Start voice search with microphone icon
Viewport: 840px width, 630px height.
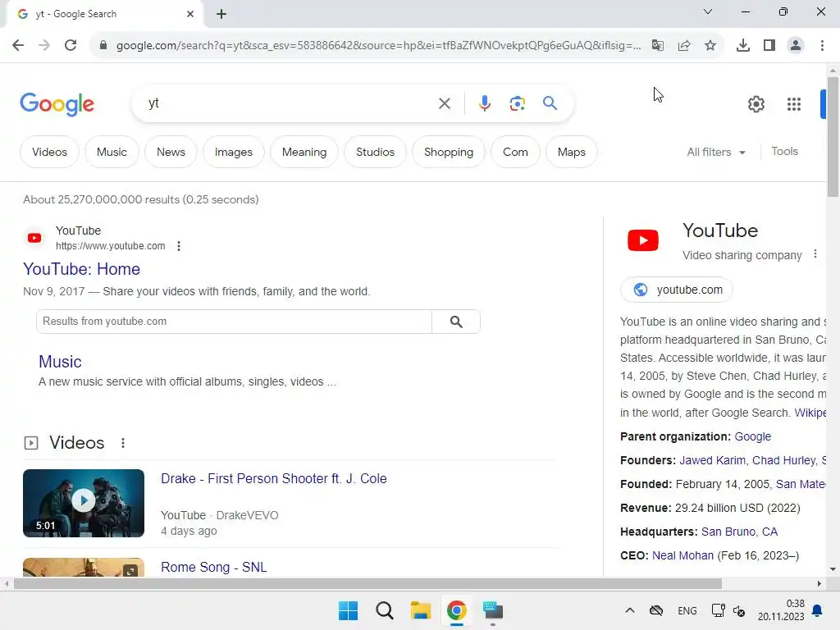(484, 103)
